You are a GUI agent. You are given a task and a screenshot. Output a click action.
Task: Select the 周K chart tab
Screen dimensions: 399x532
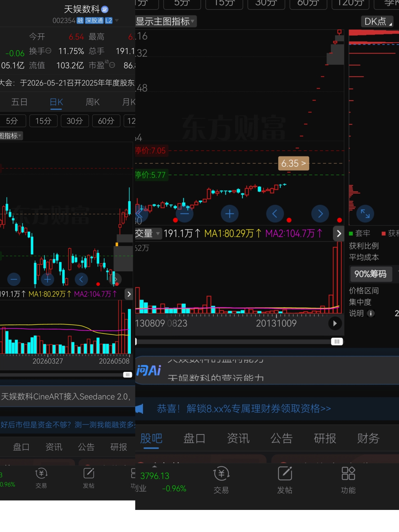[93, 102]
